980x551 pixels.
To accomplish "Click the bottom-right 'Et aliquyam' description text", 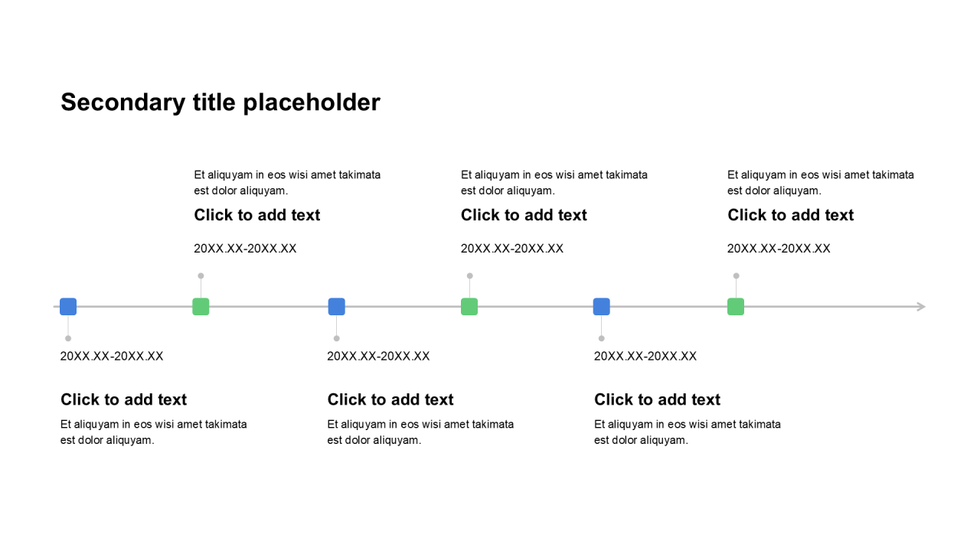I will point(688,432).
